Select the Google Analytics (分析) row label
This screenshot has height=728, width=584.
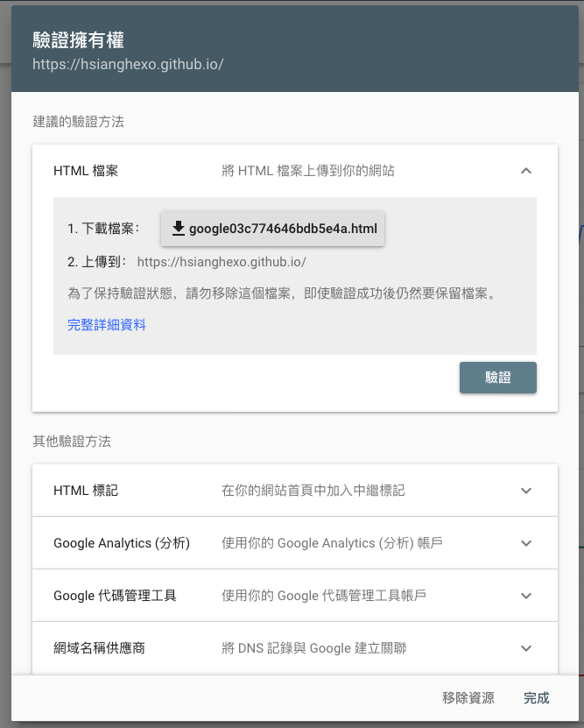click(x=122, y=543)
